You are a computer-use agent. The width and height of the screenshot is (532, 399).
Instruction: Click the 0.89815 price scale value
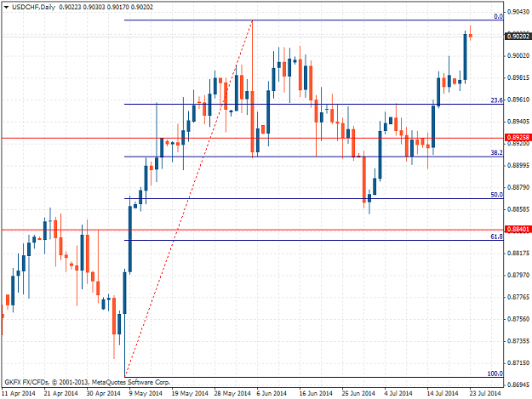pyautogui.click(x=518, y=77)
